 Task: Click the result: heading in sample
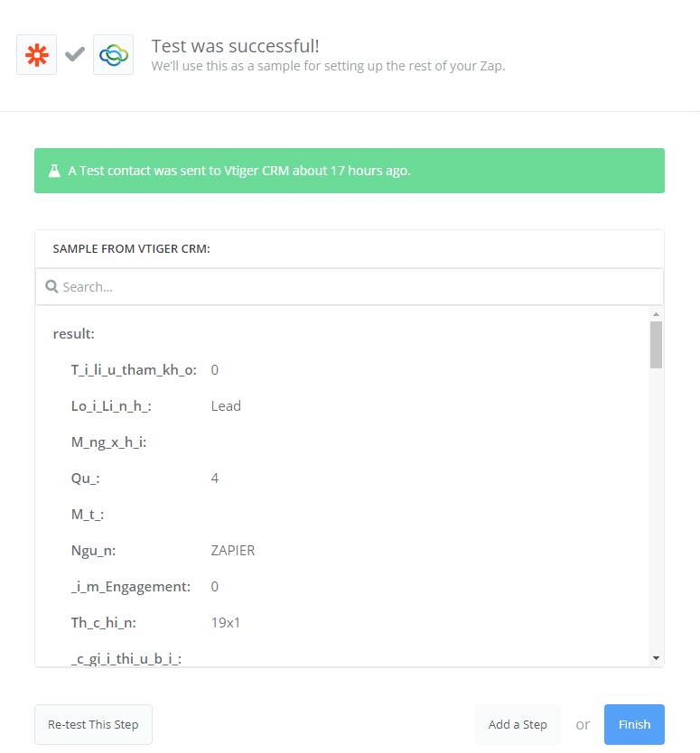pos(74,334)
